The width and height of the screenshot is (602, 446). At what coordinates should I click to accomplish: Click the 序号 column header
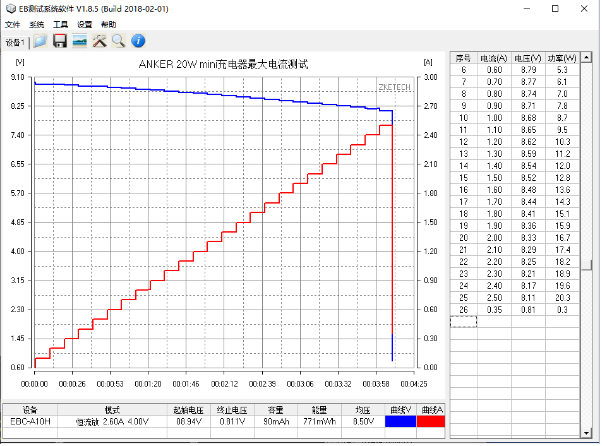pyautogui.click(x=463, y=58)
